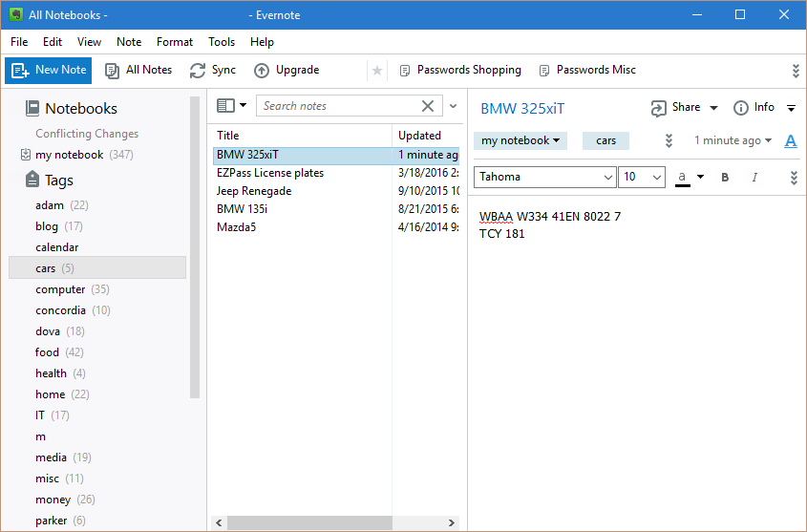
Task: Open All Notes from toolbar
Action: tap(138, 70)
